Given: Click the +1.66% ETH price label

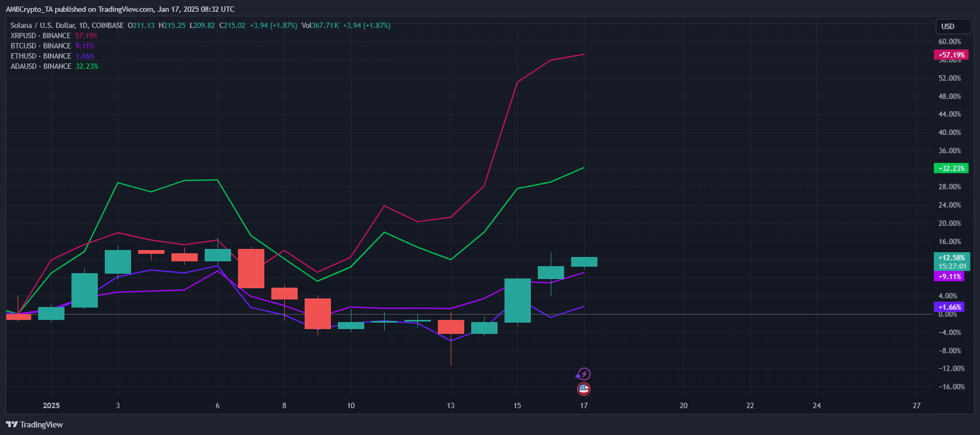Looking at the screenshot, I should coord(949,307).
